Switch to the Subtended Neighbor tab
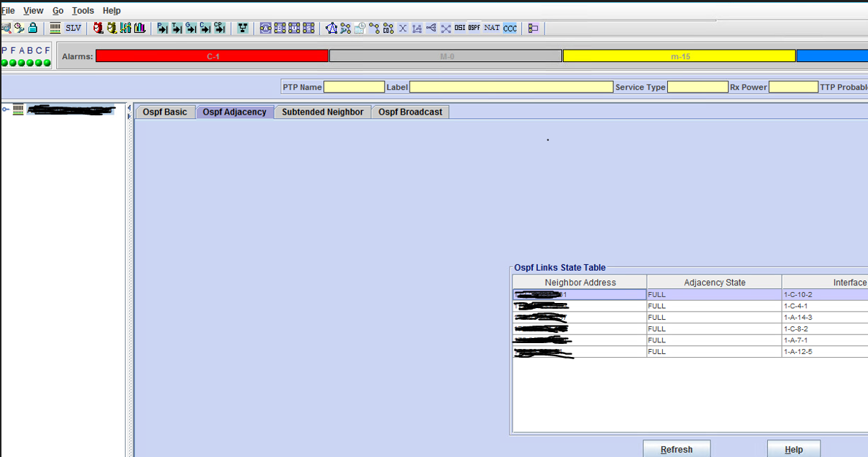Image resolution: width=868 pixels, height=457 pixels. (322, 112)
